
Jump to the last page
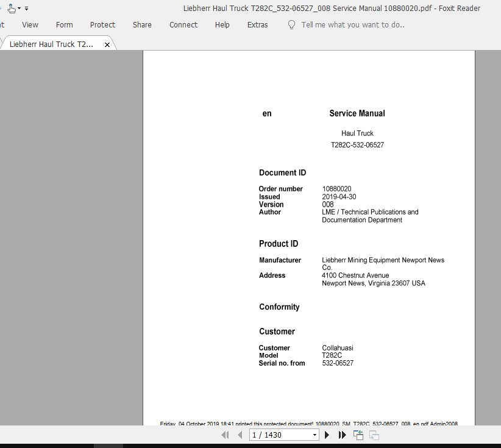tap(342, 435)
